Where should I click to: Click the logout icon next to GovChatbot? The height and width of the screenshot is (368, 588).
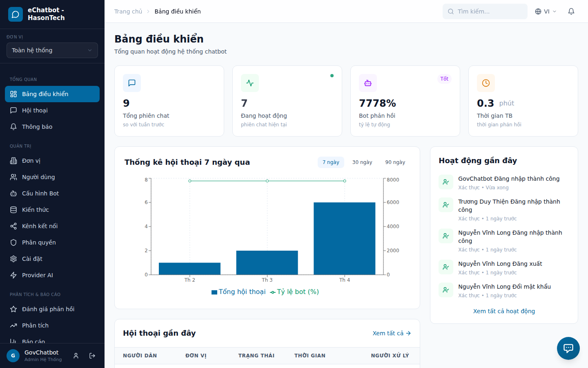pyautogui.click(x=92, y=355)
